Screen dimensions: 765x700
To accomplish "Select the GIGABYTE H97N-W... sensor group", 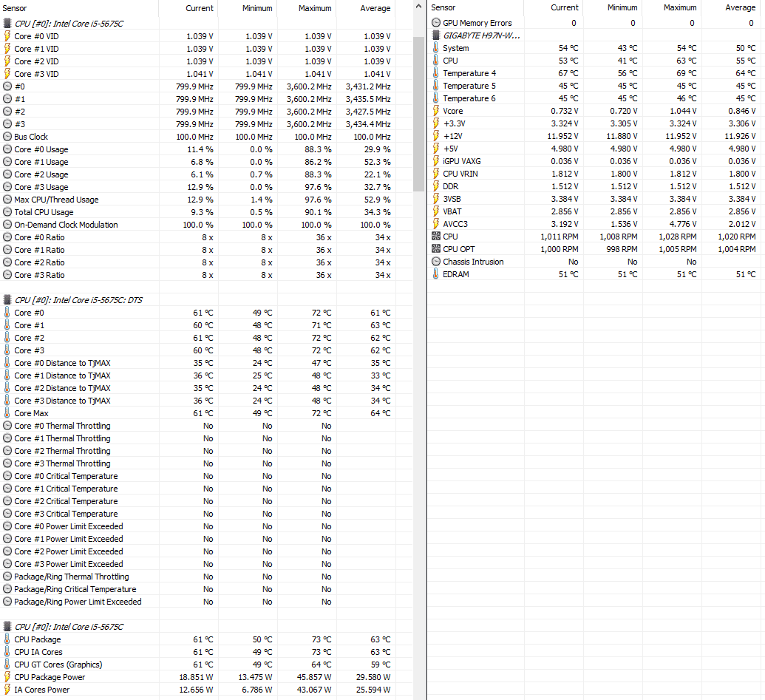I will coord(596,35).
